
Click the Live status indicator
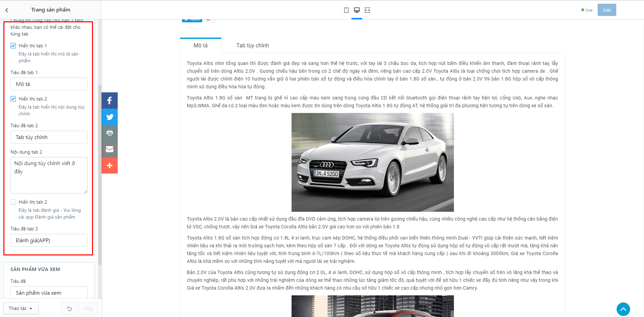click(587, 10)
